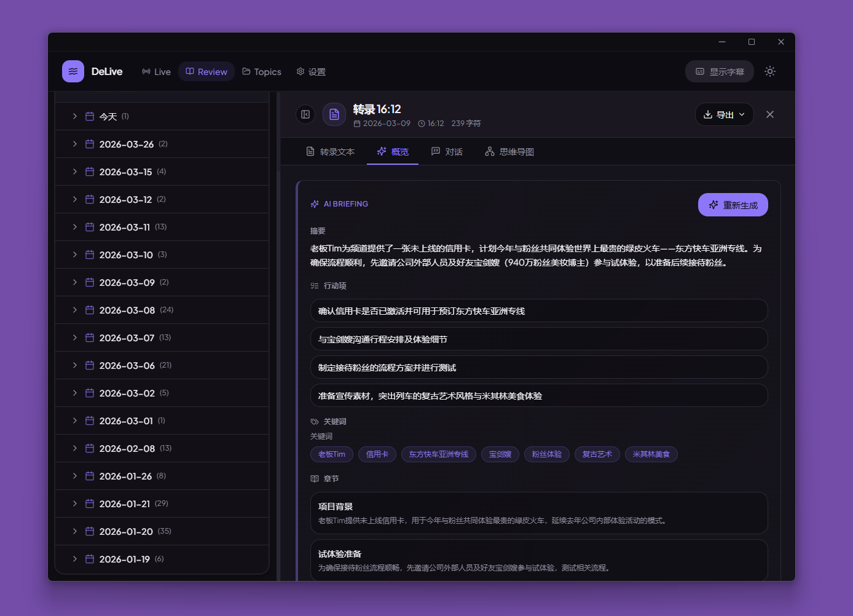The width and height of the screenshot is (853, 616).
Task: Switch to the 转录文本 tab
Action: pos(331,151)
